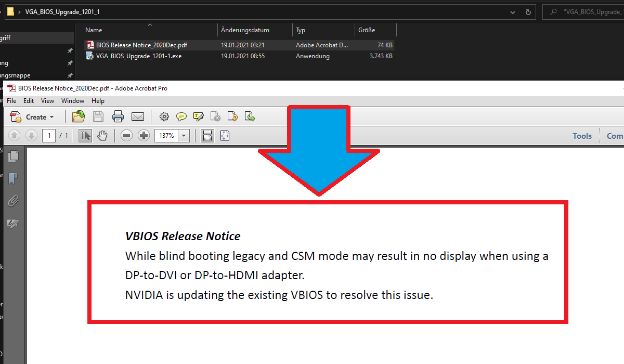Click the Acrobat PDF icon in title bar

pos(11,88)
